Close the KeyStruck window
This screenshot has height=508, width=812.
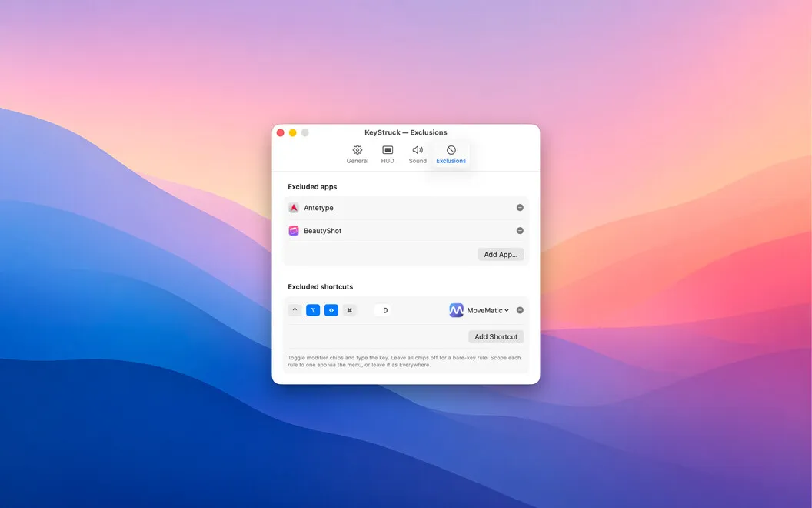click(x=280, y=132)
